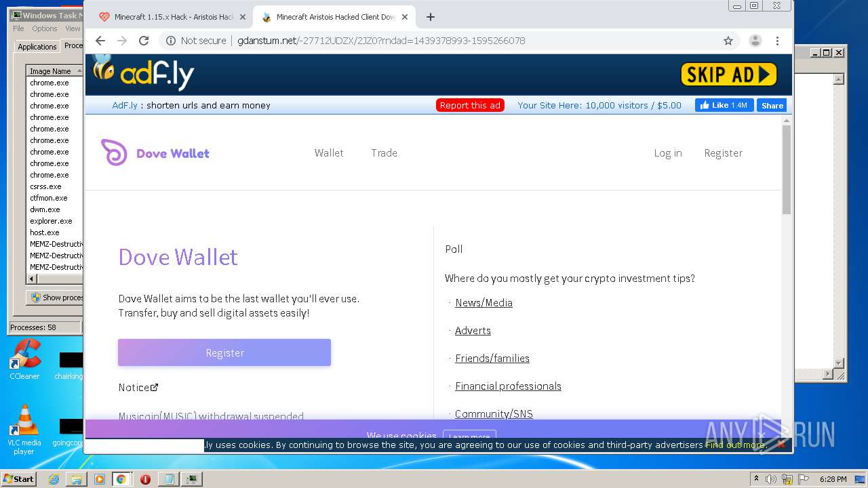Click the volume speaker tray icon
This screenshot has height=488, width=868.
coord(771,479)
